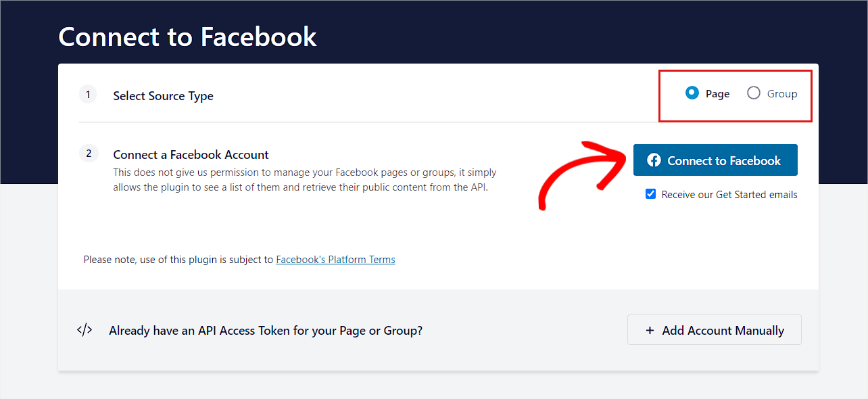Click the Group label next to its radio
The height and width of the screenshot is (399, 868).
pyautogui.click(x=782, y=93)
